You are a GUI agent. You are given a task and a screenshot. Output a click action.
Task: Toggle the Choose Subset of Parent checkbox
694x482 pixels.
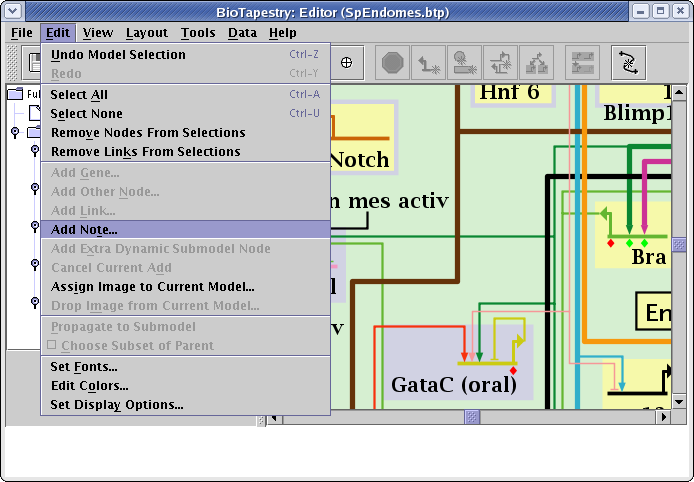pos(52,346)
